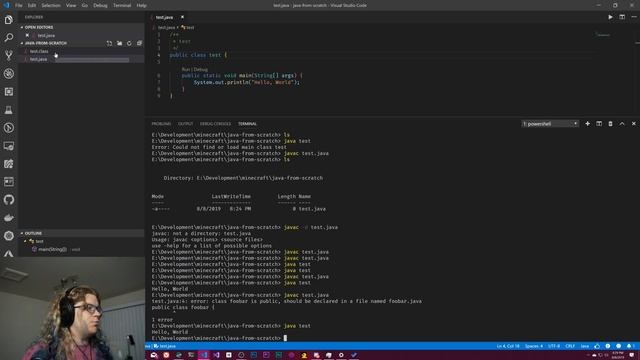Close test.java in Open Editors list
This screenshot has height=360, width=640.
[27, 36]
